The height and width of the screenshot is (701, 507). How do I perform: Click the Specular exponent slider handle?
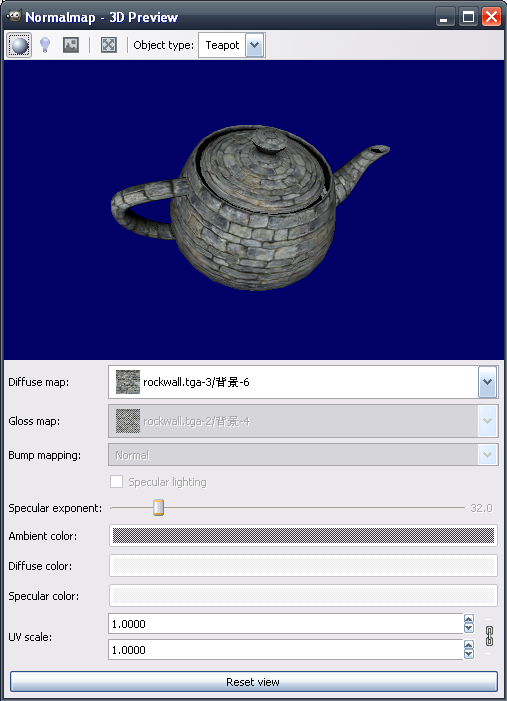[x=158, y=508]
